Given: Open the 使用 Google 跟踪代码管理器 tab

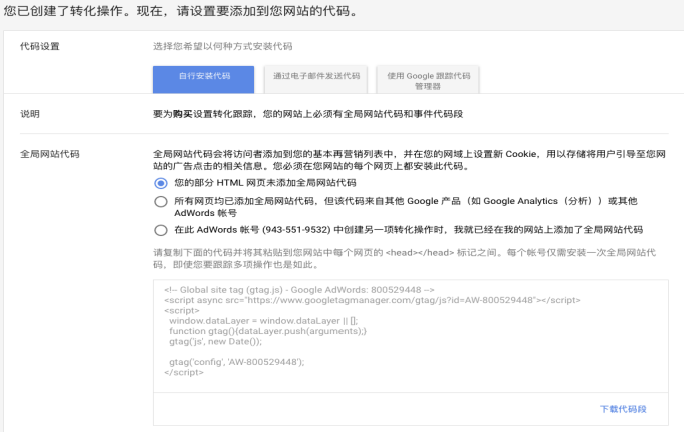Looking at the screenshot, I should click(x=428, y=79).
